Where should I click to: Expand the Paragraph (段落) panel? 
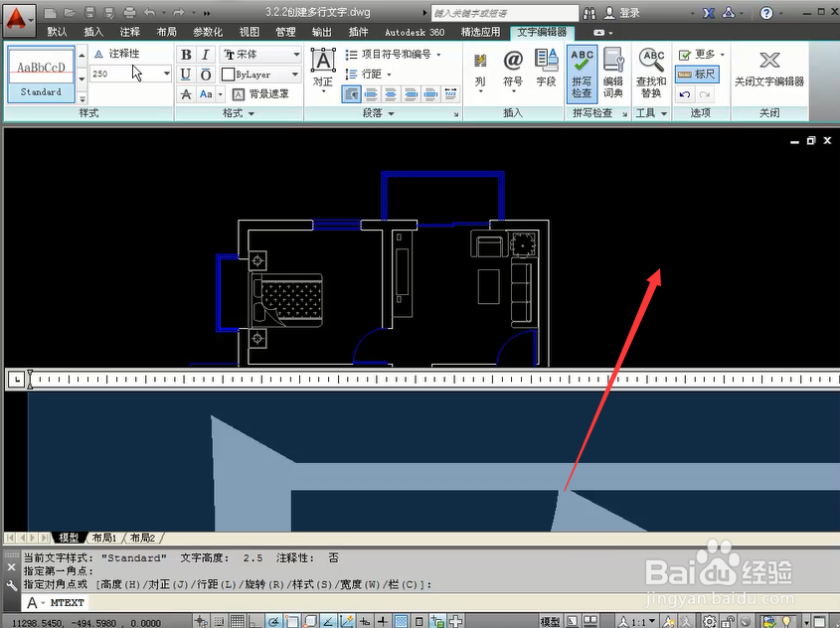(378, 113)
